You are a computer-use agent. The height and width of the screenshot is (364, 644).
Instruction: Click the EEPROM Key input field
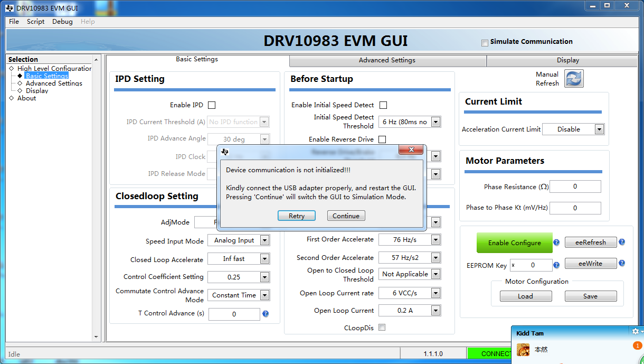[x=531, y=265]
